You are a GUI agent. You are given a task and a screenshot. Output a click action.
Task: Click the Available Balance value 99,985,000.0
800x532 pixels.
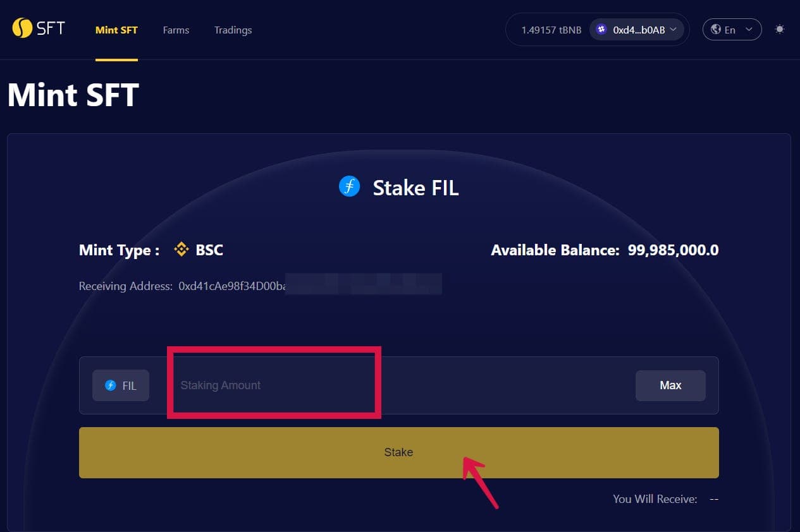coord(673,250)
